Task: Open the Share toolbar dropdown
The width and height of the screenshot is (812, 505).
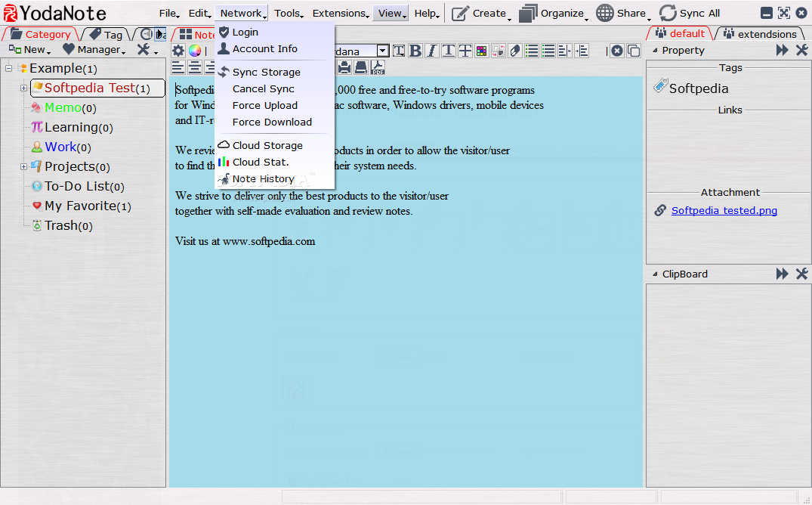Action: (623, 14)
